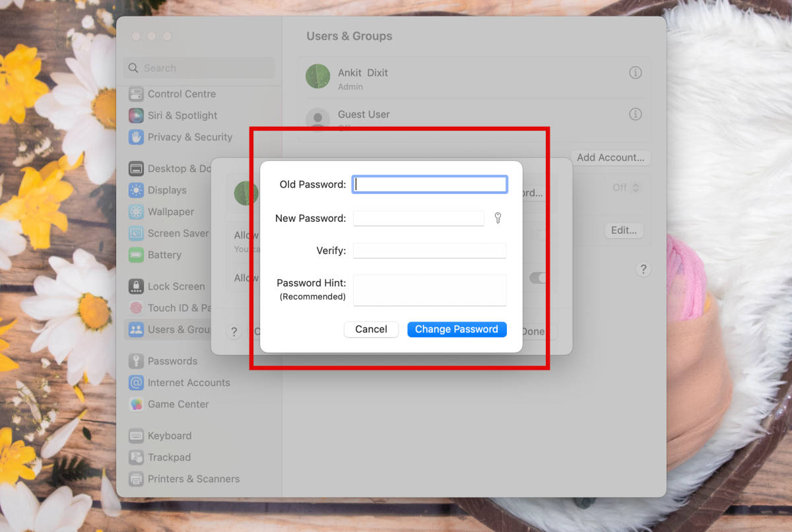Image resolution: width=792 pixels, height=532 pixels.
Task: Focus the New Password field
Action: 418,218
